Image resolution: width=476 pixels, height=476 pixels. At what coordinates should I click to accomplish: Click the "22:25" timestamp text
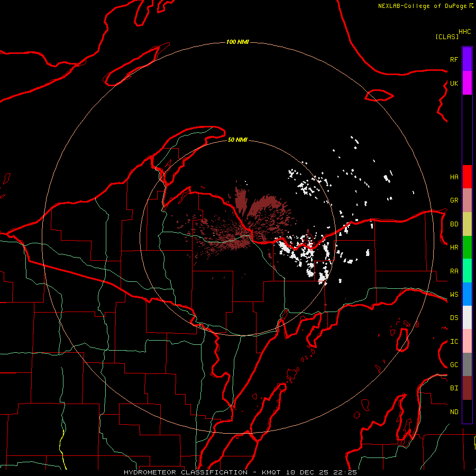click(345, 472)
